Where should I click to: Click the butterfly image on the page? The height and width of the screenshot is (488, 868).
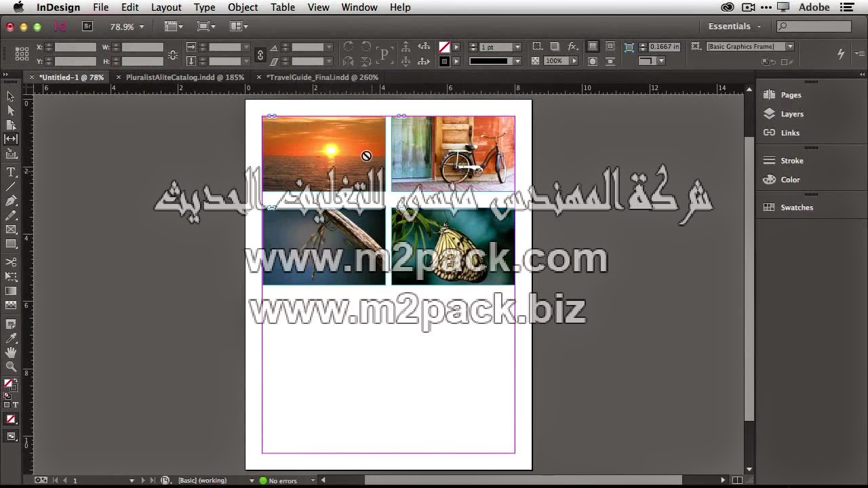tap(452, 246)
